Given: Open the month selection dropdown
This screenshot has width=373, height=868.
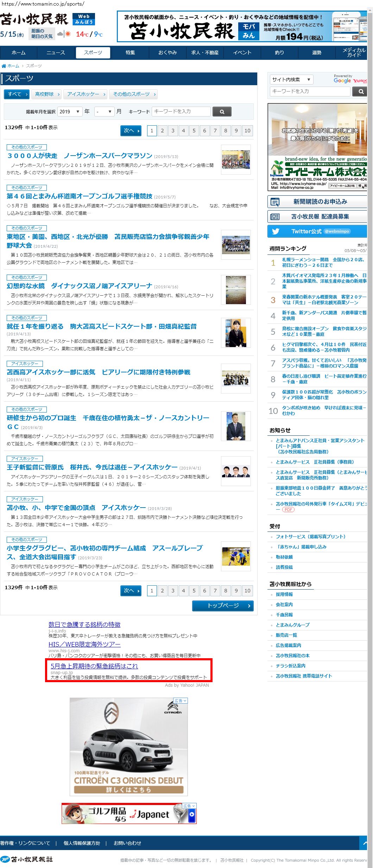Looking at the screenshot, I should [105, 112].
